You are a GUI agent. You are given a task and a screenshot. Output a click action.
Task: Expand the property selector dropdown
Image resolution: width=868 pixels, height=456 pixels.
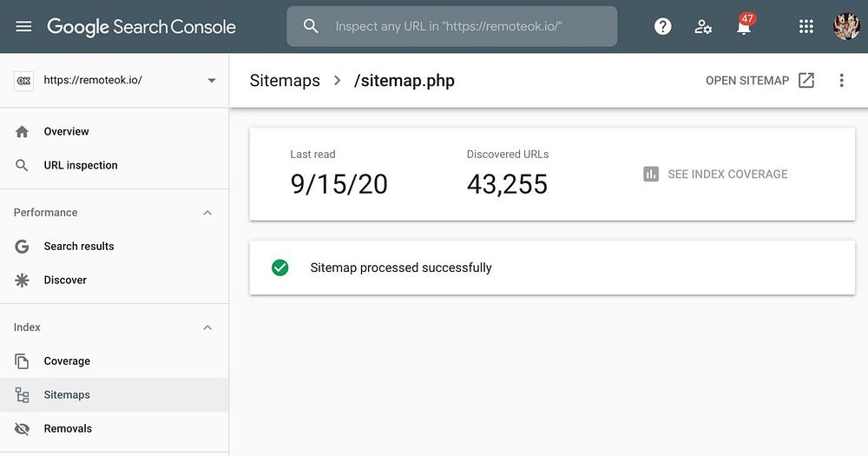(x=212, y=81)
